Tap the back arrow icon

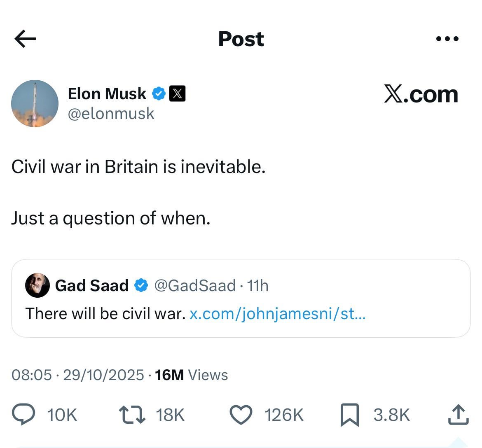point(25,39)
